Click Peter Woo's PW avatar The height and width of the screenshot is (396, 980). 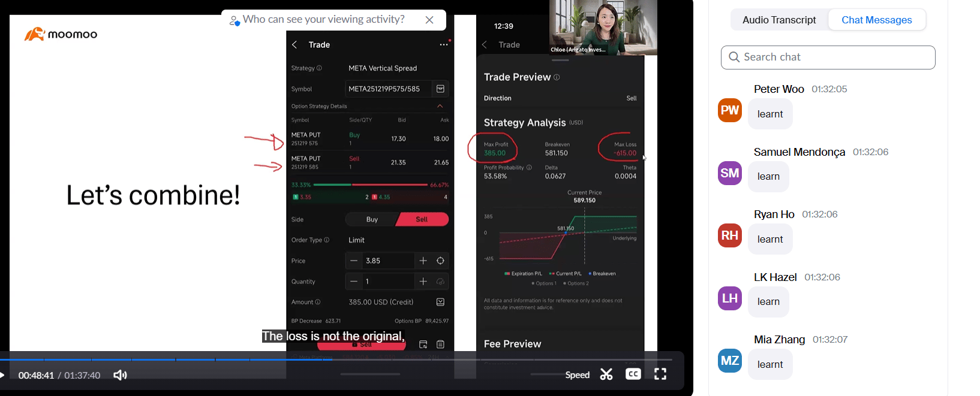(730, 110)
